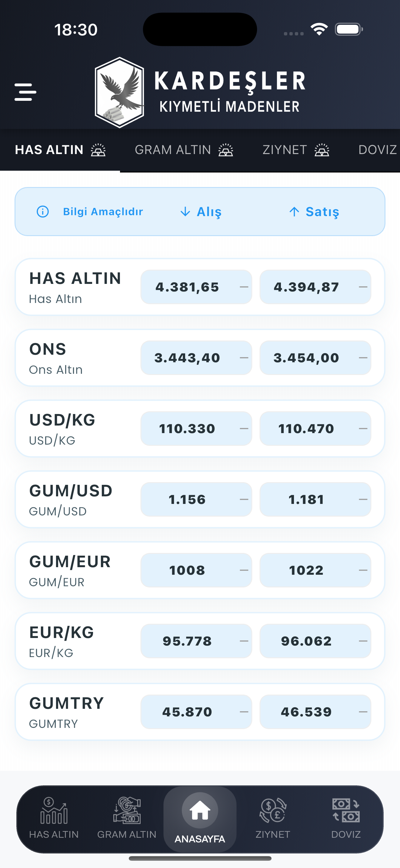Open the HAS ALTIN price row
Viewport: 400px width, 868px height.
pos(200,287)
